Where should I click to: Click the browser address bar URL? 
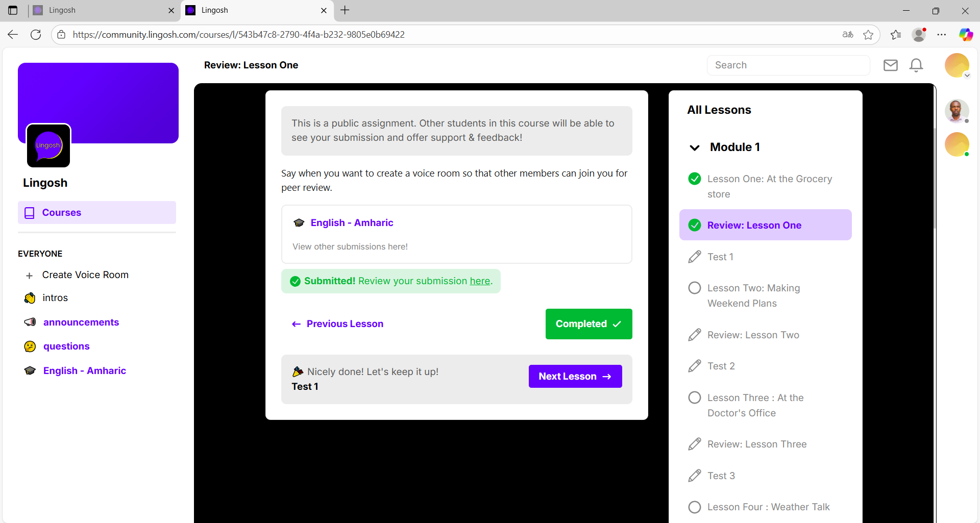pos(238,35)
